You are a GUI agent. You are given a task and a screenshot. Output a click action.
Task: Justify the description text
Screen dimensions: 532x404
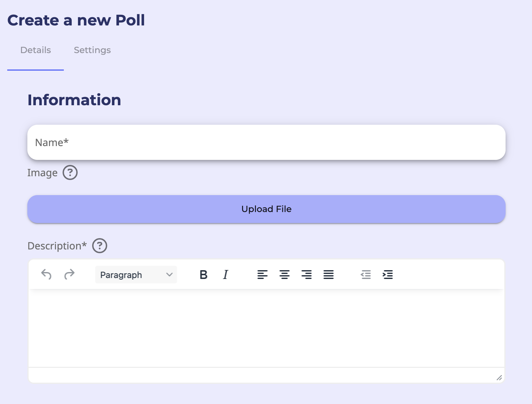tap(329, 275)
